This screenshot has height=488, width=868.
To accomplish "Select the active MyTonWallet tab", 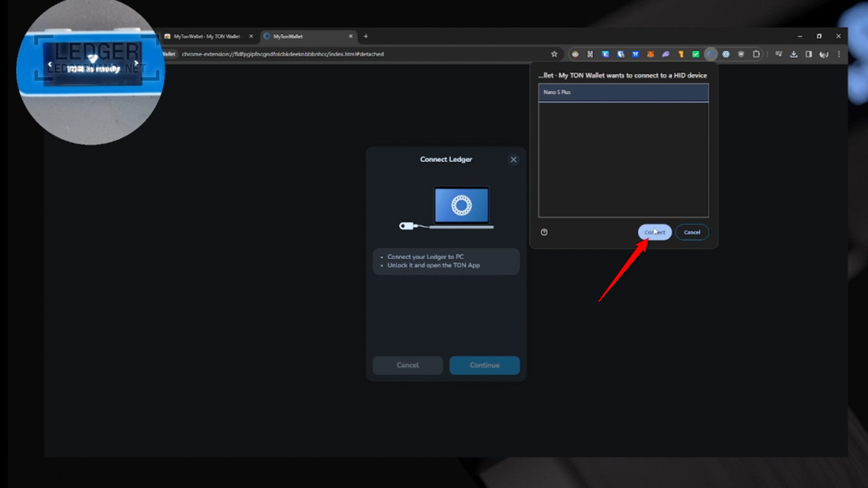I will click(309, 36).
